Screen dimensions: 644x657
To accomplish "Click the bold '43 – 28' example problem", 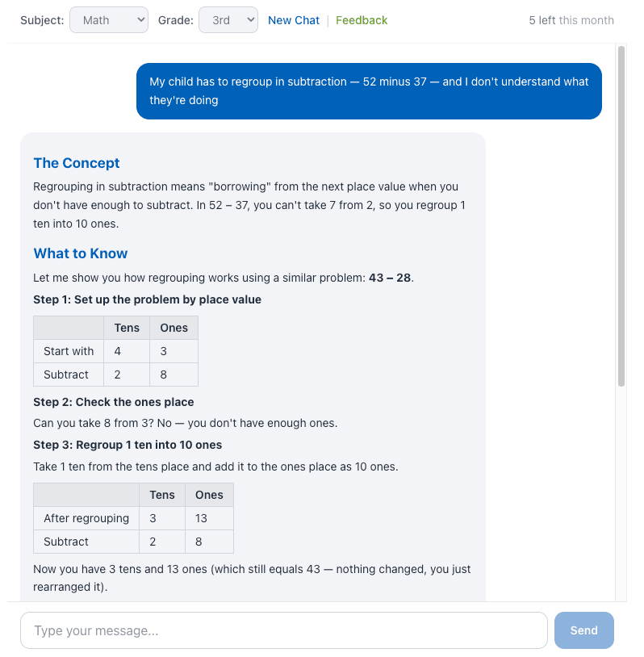I will point(390,278).
